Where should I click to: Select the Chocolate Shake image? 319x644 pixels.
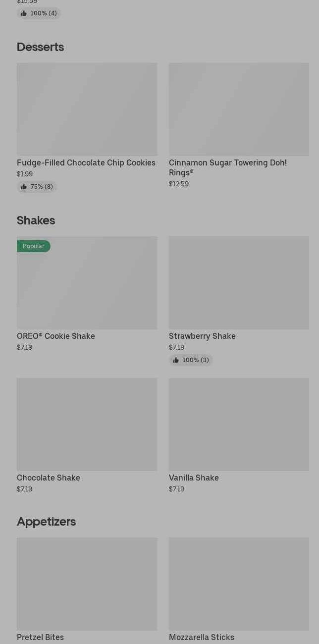[x=87, y=424]
